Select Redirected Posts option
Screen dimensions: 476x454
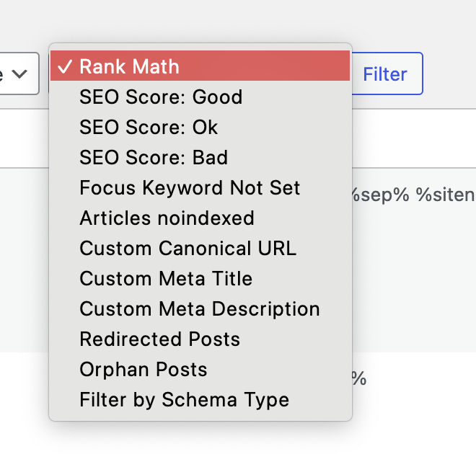tap(200, 339)
